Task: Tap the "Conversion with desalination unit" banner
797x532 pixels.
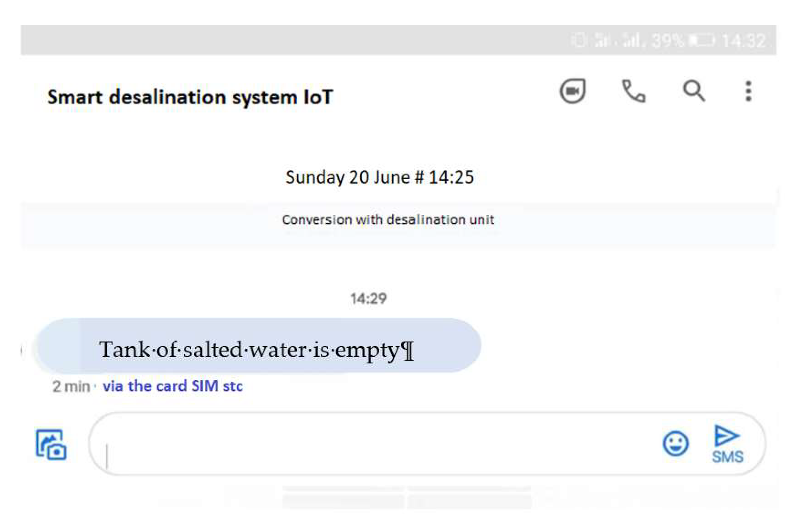Action: (388, 220)
